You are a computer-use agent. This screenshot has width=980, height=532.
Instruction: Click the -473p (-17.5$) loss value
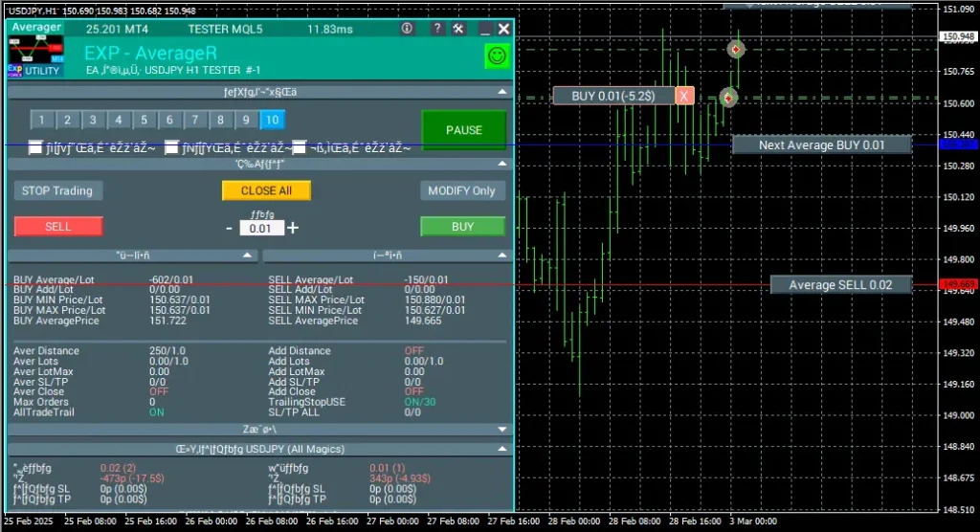[132, 478]
